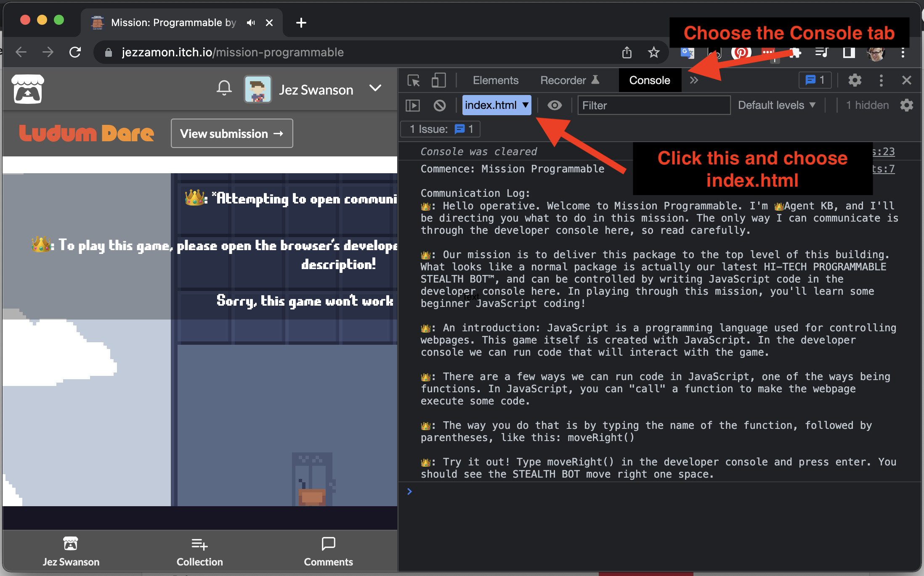Open the issues counter badge in DevTools toolbar

[815, 80]
